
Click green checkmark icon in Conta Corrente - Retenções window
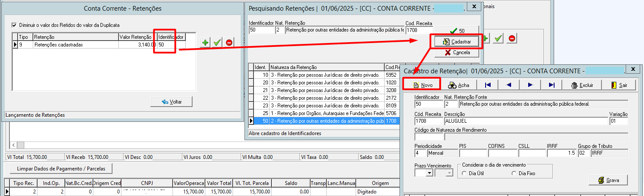click(x=217, y=42)
